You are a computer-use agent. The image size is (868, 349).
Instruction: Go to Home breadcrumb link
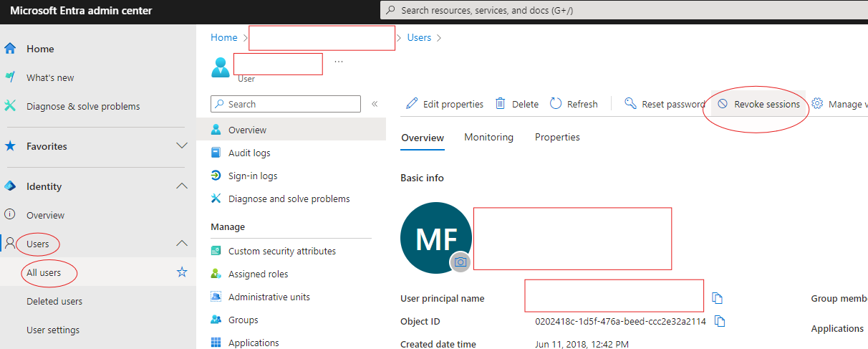point(223,37)
